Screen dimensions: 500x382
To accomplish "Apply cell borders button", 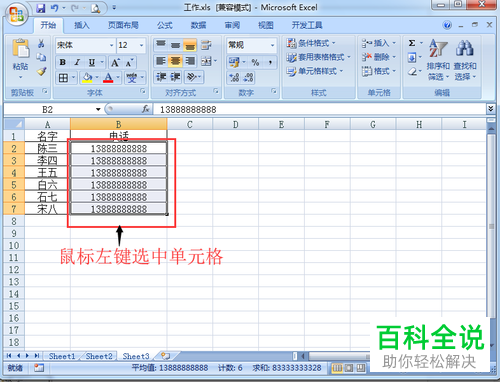I will (x=63, y=78).
